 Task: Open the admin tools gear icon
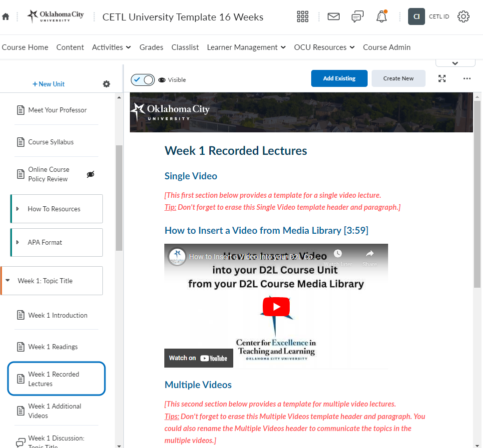coord(464,16)
